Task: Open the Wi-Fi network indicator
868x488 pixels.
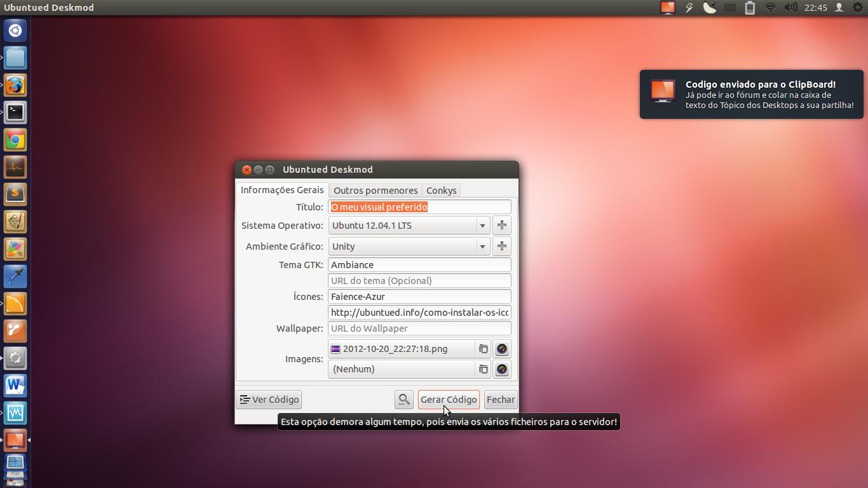Action: pyautogui.click(x=770, y=8)
